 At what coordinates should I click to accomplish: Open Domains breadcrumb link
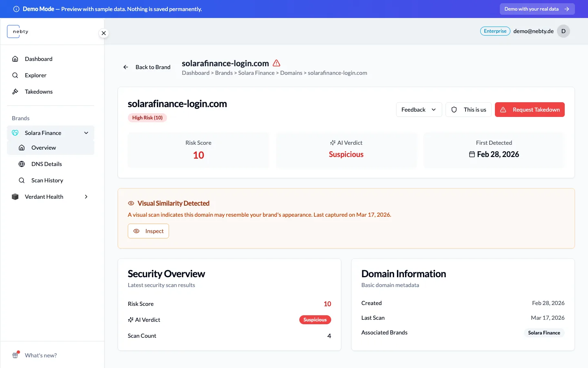tap(291, 73)
